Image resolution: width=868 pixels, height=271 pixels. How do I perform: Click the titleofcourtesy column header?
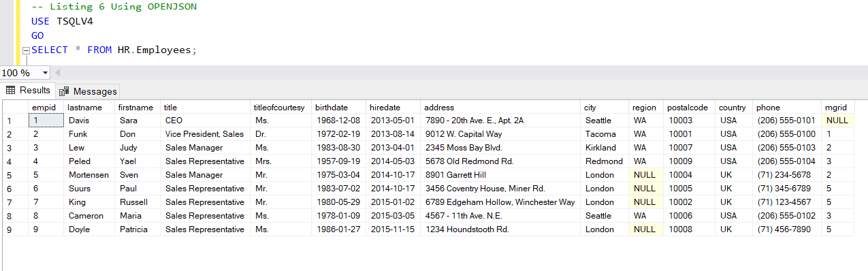coord(280,108)
